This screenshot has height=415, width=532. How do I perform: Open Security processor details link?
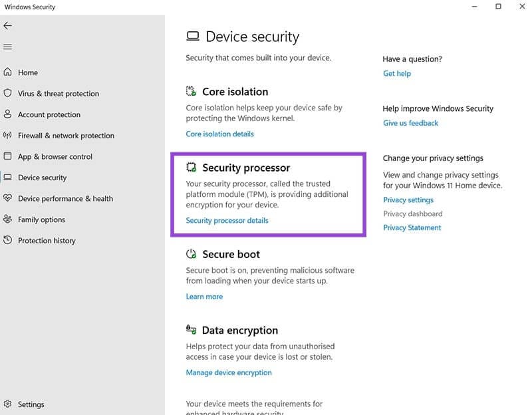click(x=227, y=220)
